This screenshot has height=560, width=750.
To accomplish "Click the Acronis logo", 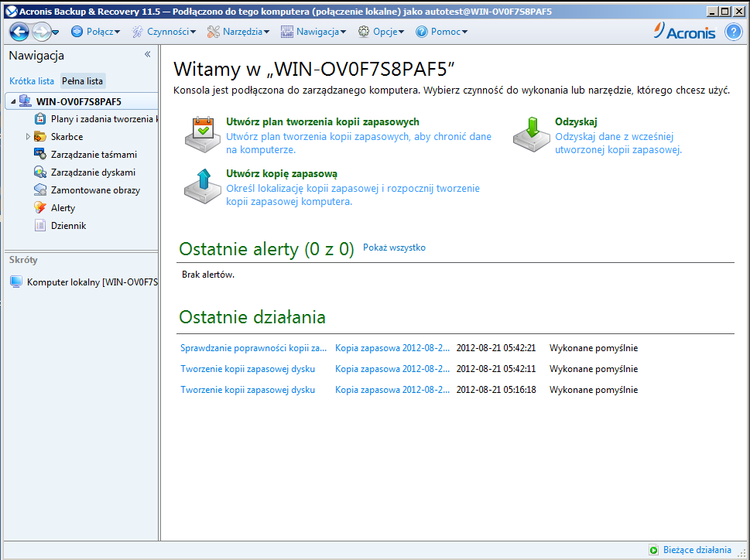I will tap(685, 31).
